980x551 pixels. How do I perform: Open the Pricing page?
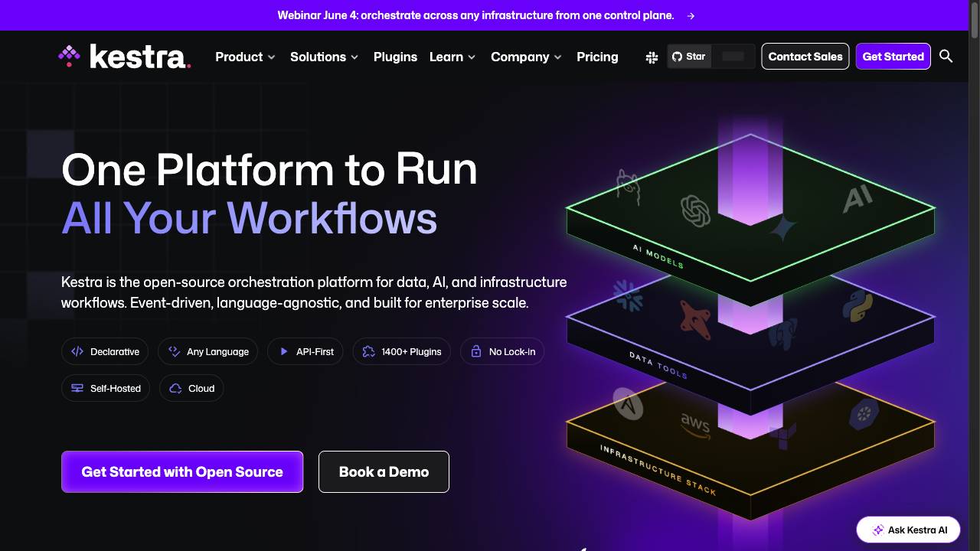pyautogui.click(x=597, y=57)
